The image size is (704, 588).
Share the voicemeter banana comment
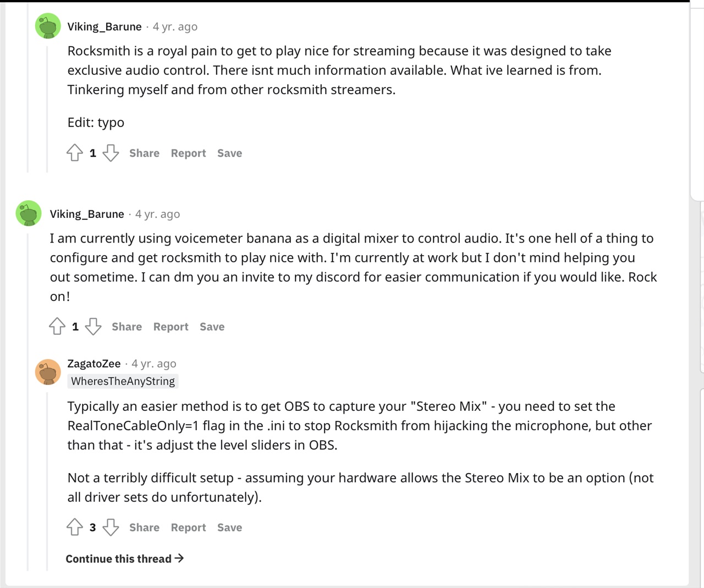coord(127,326)
